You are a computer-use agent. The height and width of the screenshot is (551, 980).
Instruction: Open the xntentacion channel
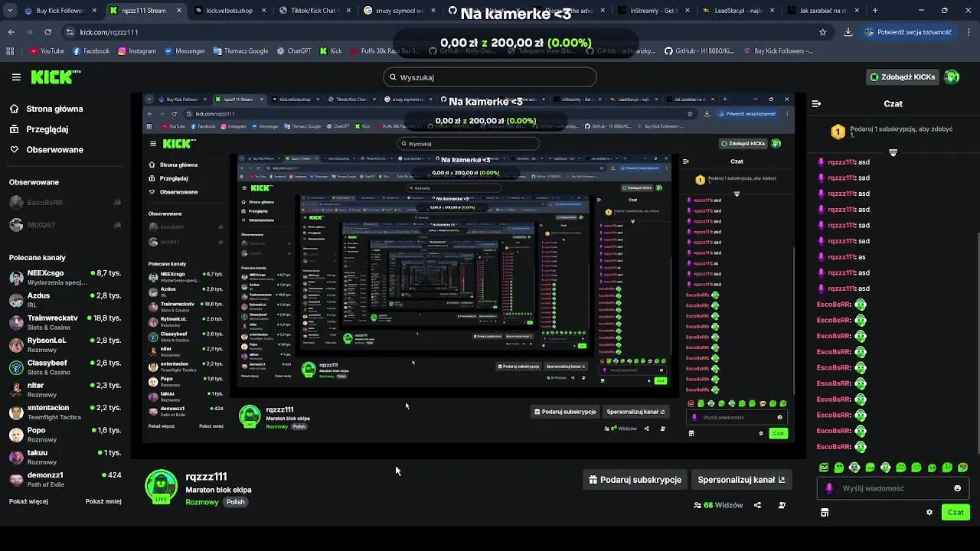[x=65, y=412]
